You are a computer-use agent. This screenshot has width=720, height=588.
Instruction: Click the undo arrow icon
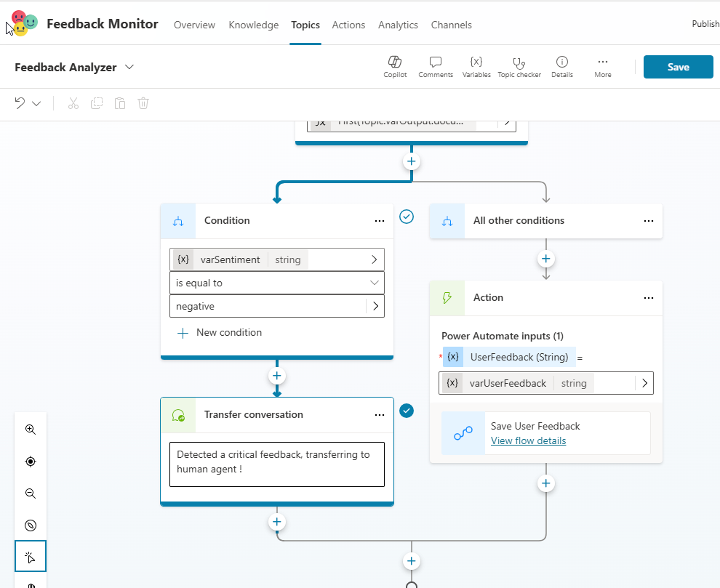pos(20,103)
